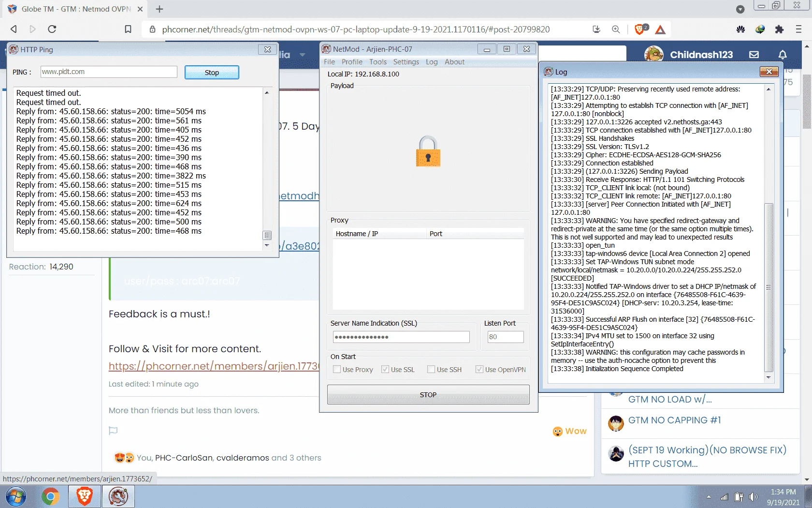Close the Globe TM browser tab
This screenshot has width=812, height=508.
[x=140, y=9]
